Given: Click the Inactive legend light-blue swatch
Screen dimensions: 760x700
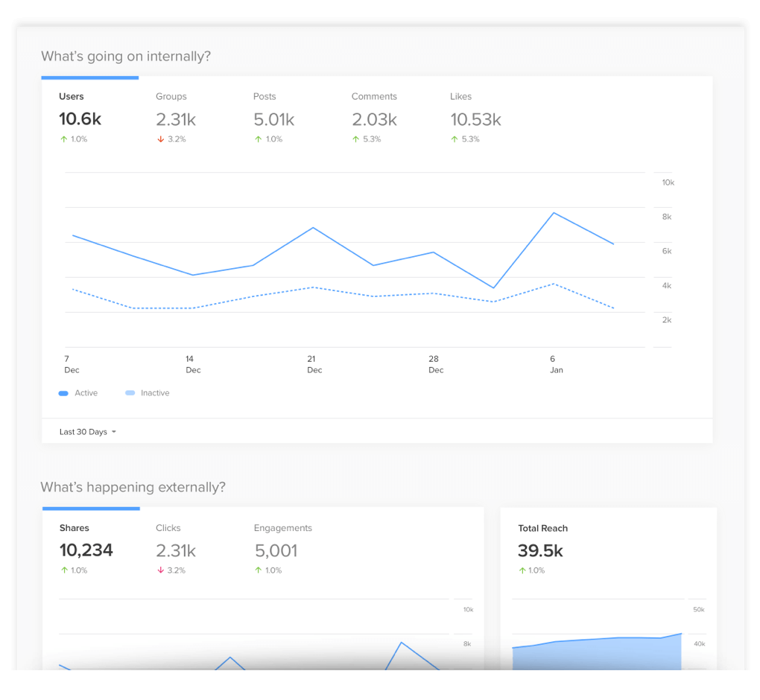Looking at the screenshot, I should pos(130,393).
